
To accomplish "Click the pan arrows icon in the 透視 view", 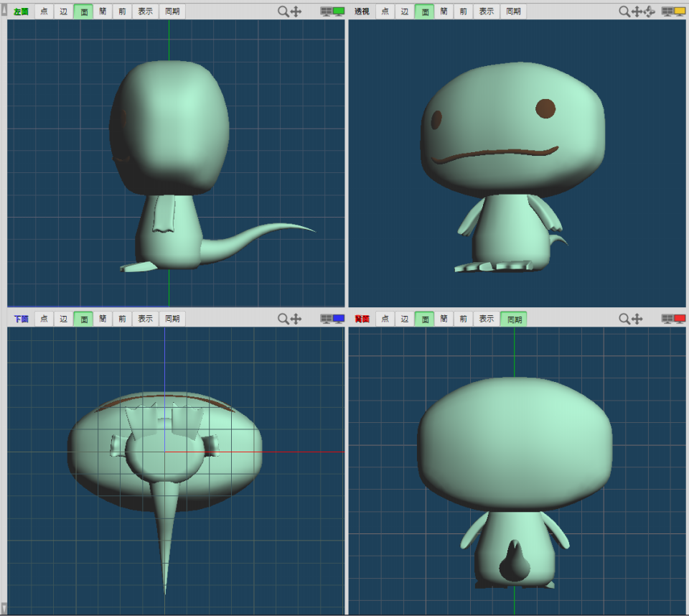I will [637, 11].
